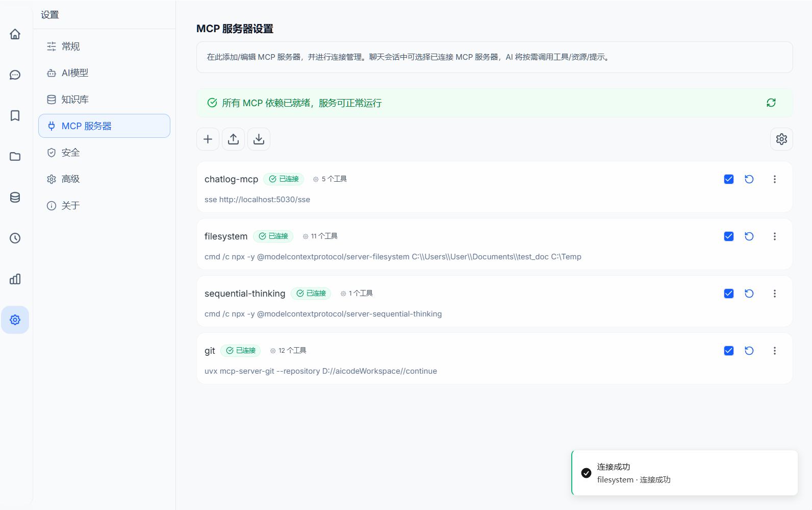The width and height of the screenshot is (812, 510).
Task: Toggle the sequential-thinking server checkbox
Action: 728,294
